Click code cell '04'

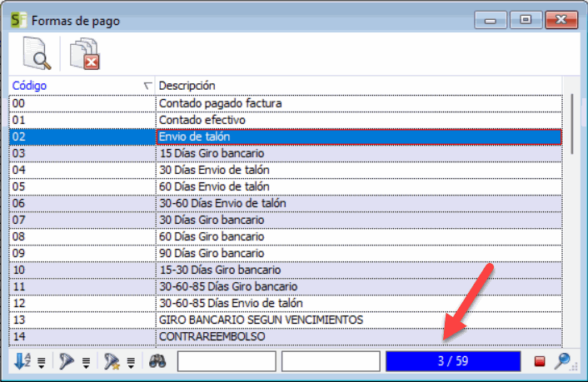(82, 171)
